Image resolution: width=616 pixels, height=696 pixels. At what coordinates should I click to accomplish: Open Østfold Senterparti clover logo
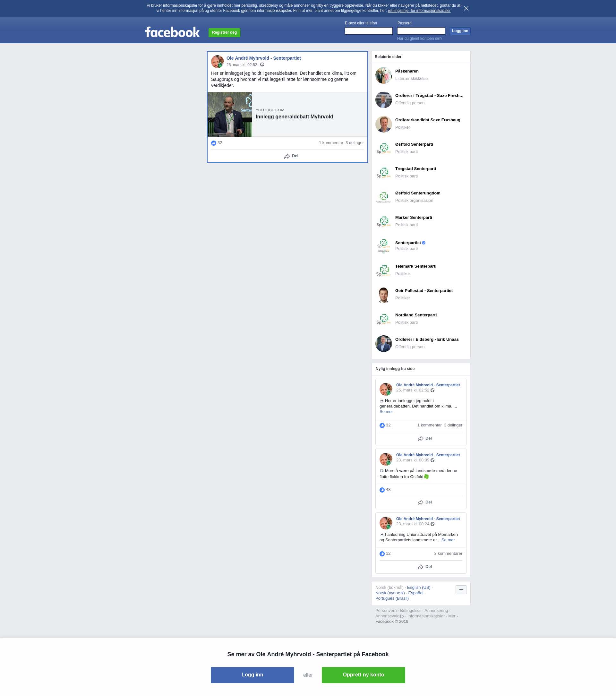(x=383, y=149)
